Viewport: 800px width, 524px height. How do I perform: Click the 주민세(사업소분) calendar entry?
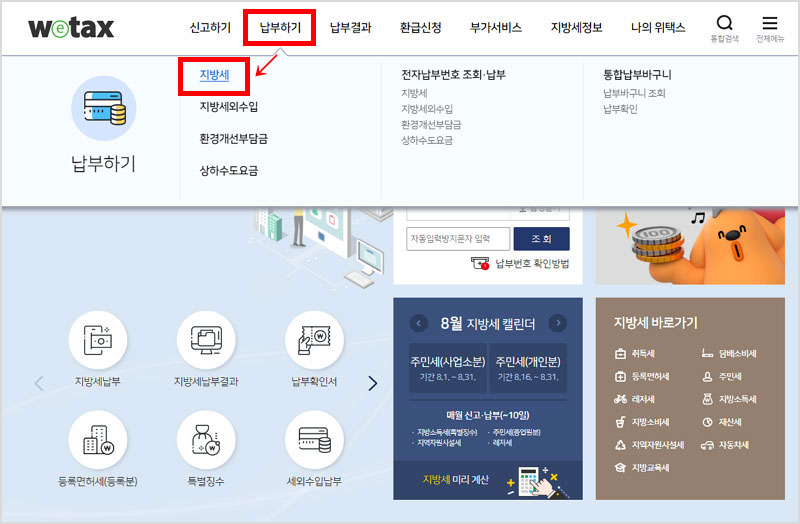click(x=447, y=368)
